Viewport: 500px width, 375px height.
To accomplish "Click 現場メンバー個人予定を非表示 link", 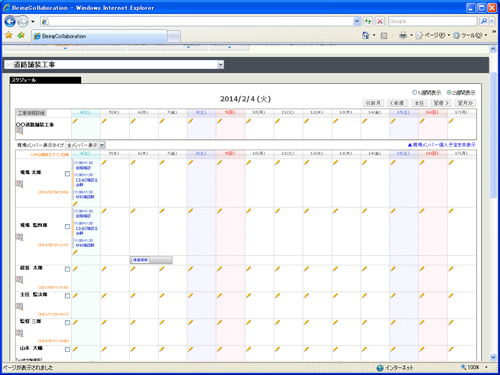I will point(442,145).
